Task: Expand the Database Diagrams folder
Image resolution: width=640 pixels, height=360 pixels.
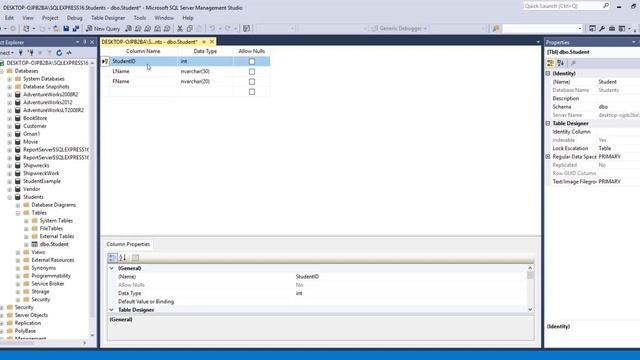Action: pos(18,205)
